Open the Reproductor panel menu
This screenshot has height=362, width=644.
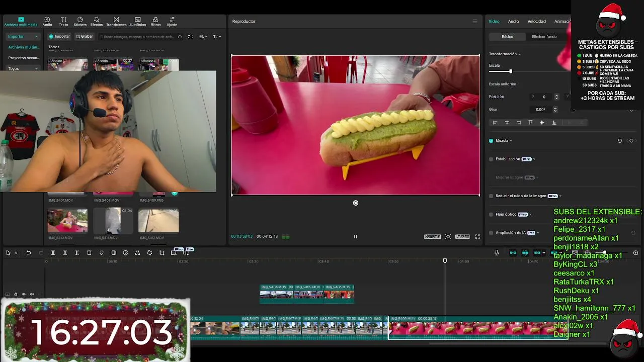tap(474, 21)
